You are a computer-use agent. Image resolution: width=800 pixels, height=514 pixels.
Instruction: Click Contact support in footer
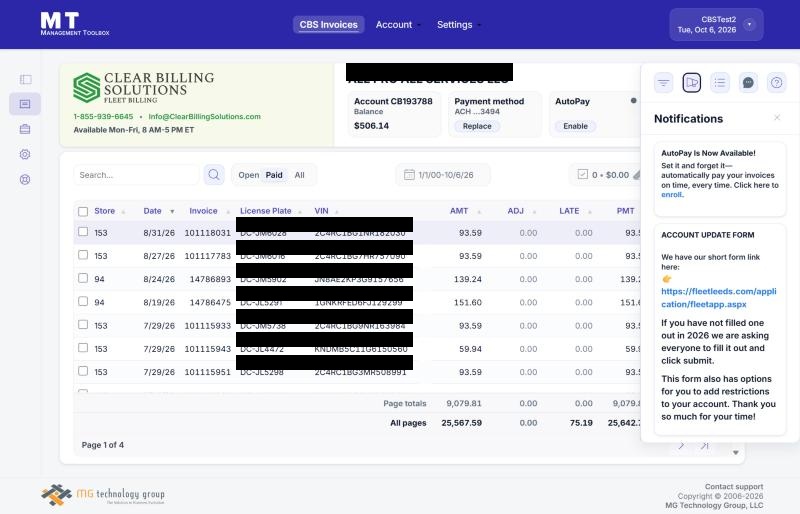click(734, 486)
